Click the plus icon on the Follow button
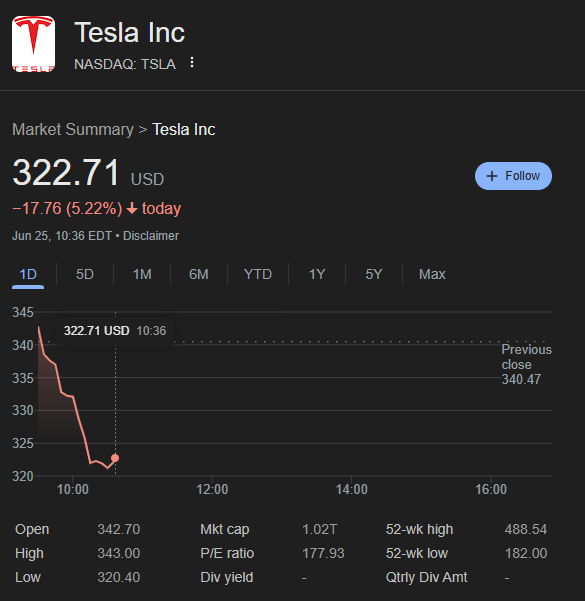The width and height of the screenshot is (585, 601). pos(491,176)
